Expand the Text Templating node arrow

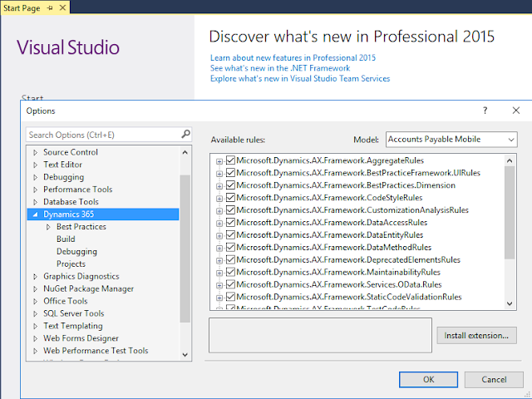point(35,326)
